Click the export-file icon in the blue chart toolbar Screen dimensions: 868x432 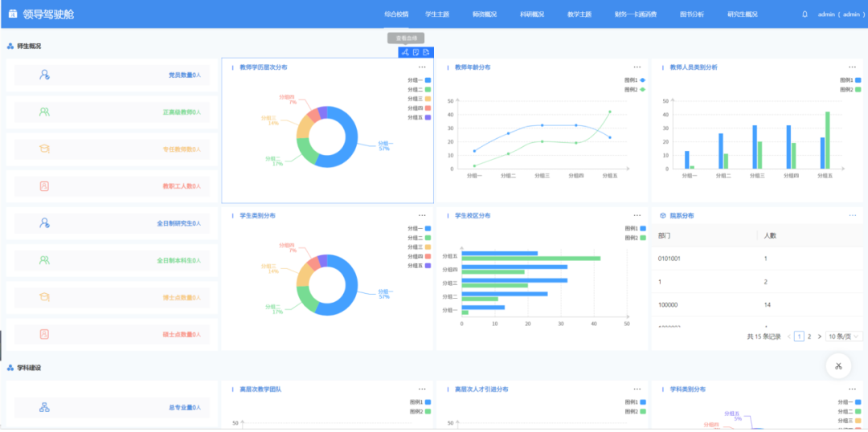click(x=426, y=52)
